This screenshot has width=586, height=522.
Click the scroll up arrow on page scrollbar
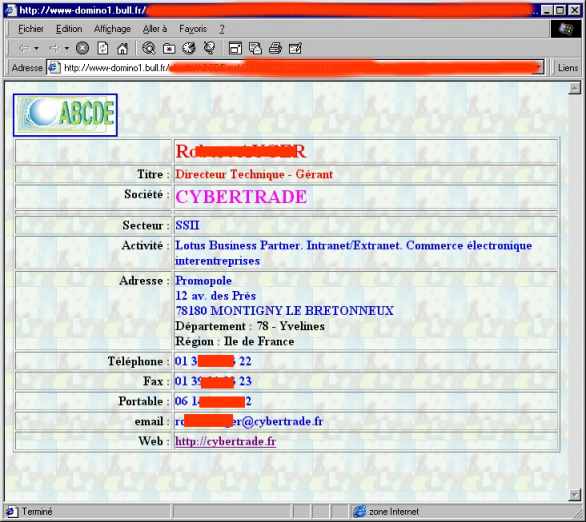tap(574, 88)
